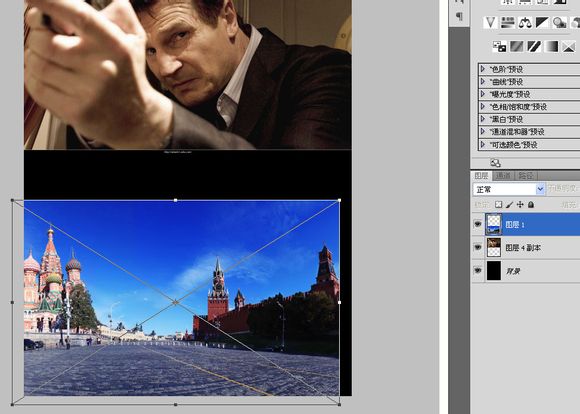The height and width of the screenshot is (414, 580).
Task: Select the layer name 背景
Action: pos(513,271)
